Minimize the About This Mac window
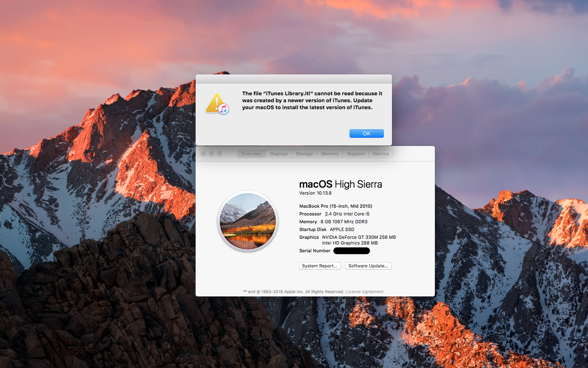 212,154
